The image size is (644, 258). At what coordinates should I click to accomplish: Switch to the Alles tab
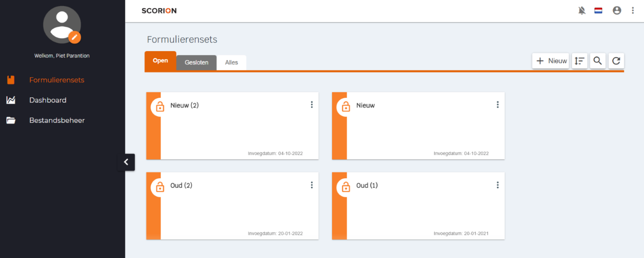[231, 63]
